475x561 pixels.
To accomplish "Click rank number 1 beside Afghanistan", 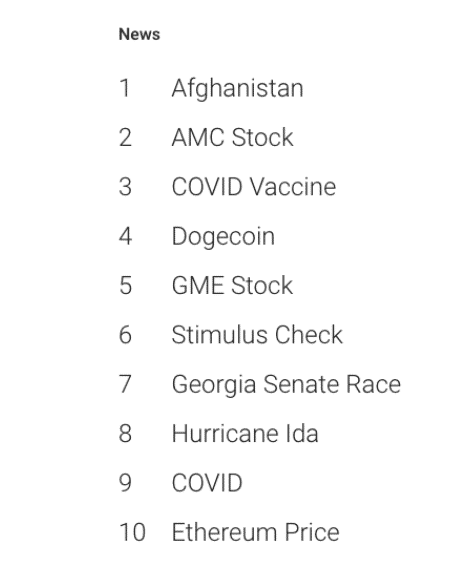I will point(124,88).
